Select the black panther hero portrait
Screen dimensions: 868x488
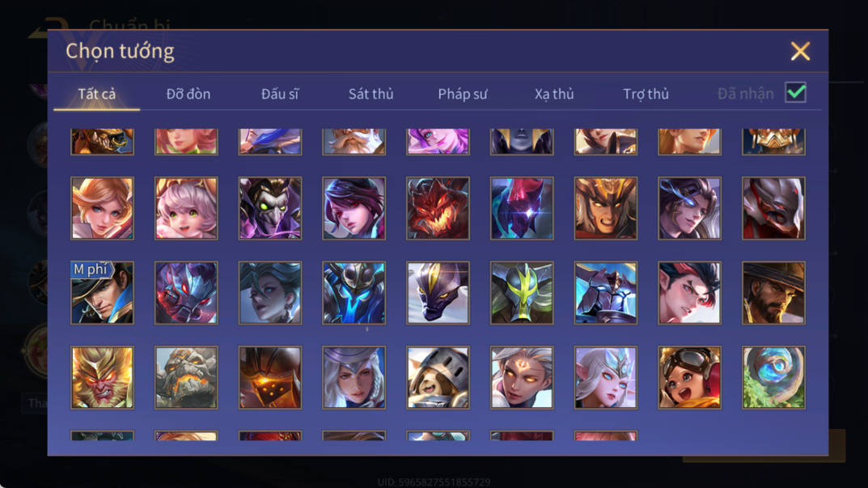pyautogui.click(x=438, y=292)
